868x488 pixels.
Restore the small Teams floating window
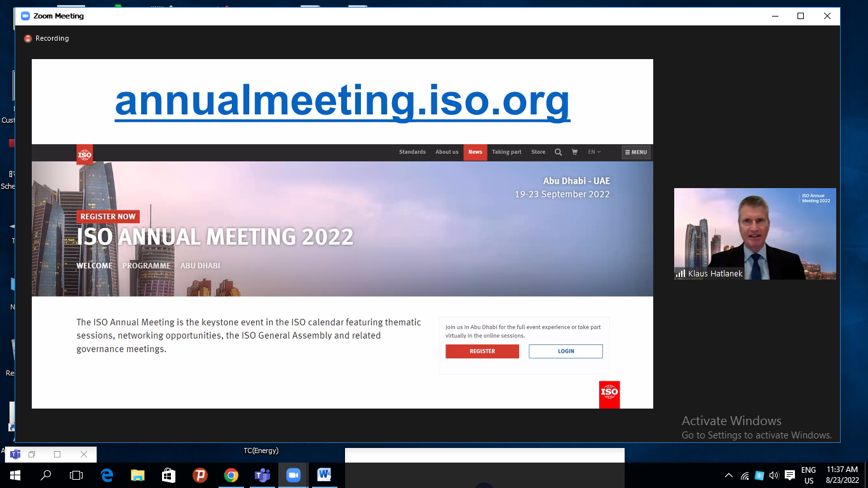point(32,454)
